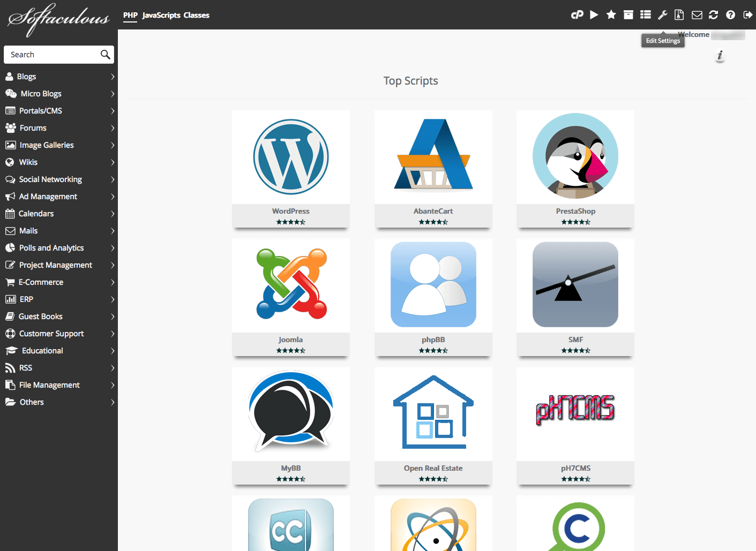Expand the ERP category
The height and width of the screenshot is (551, 756).
click(59, 299)
